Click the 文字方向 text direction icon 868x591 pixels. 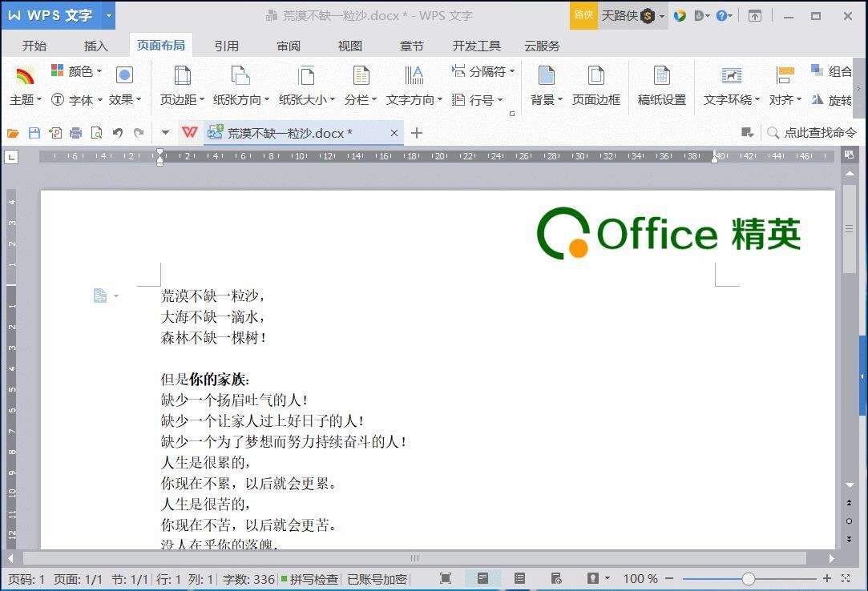(x=414, y=75)
